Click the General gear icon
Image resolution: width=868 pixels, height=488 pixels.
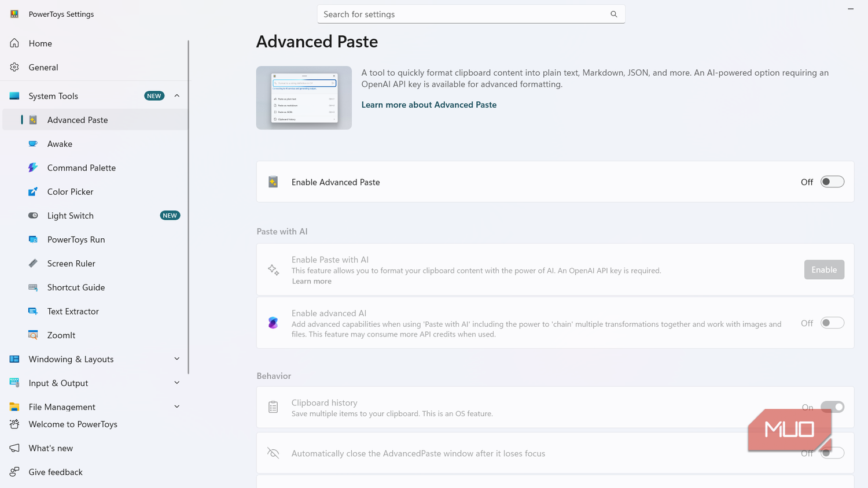click(x=14, y=67)
